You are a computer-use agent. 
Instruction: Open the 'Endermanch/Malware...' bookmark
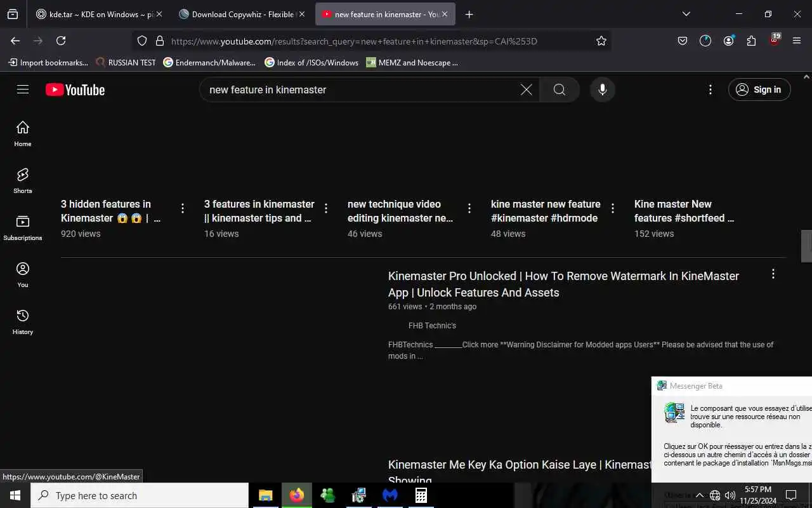pos(209,62)
